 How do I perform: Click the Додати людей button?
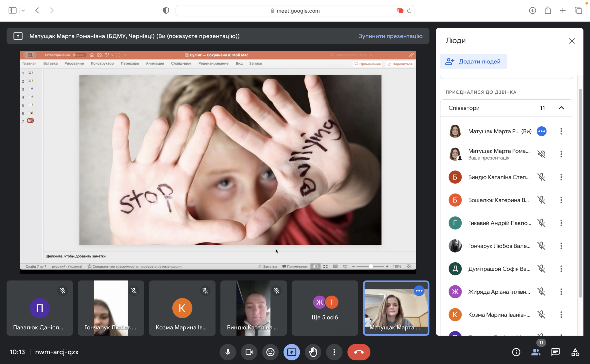473,61
